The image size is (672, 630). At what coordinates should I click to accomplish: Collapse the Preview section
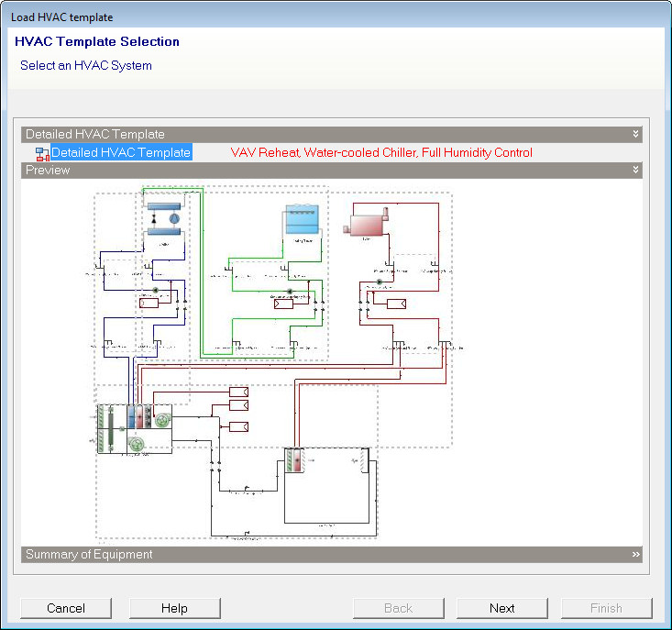click(x=635, y=170)
